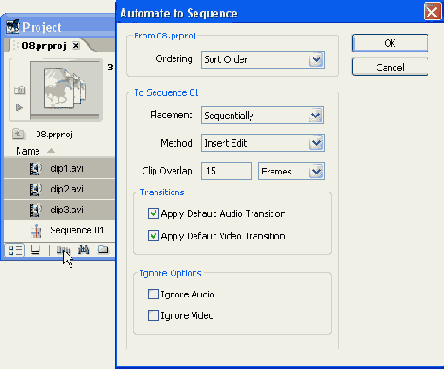The height and width of the screenshot is (369, 444).
Task: Switch to Icon view in Project panel
Action: click(x=35, y=250)
